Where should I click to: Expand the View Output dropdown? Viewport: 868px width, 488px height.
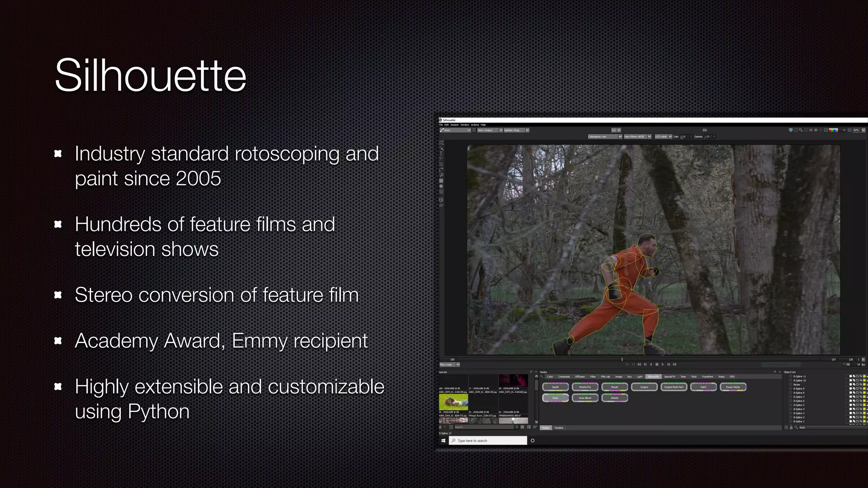tap(501, 130)
